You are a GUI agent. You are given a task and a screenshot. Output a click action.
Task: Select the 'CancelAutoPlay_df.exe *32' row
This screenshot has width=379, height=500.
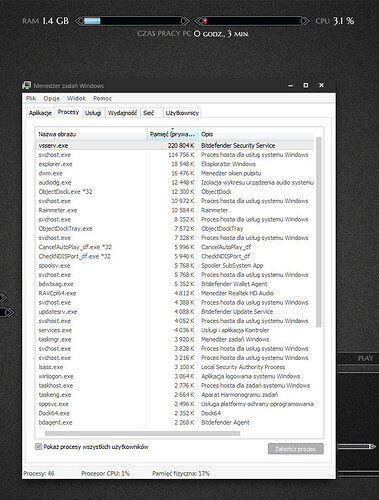[x=175, y=247]
